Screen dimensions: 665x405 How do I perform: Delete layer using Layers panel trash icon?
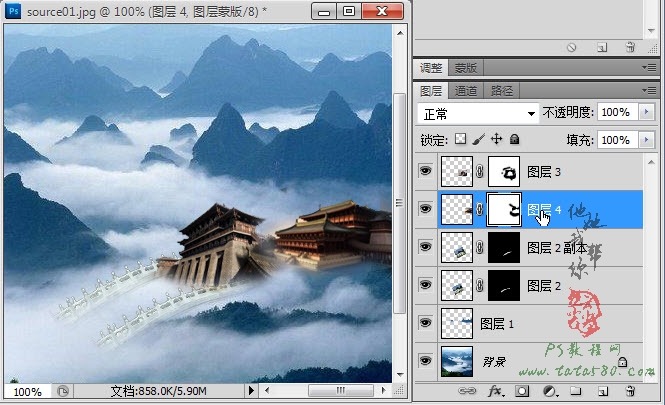coord(630,391)
